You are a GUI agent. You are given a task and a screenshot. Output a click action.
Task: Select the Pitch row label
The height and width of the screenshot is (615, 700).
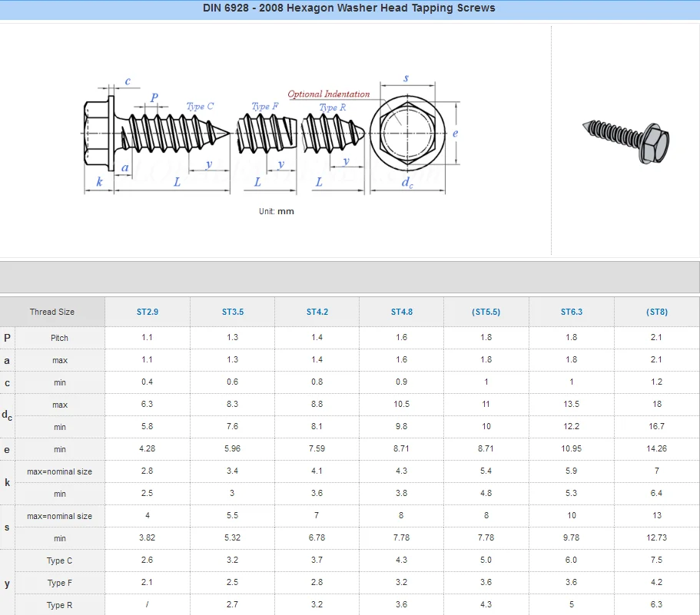[x=59, y=338]
